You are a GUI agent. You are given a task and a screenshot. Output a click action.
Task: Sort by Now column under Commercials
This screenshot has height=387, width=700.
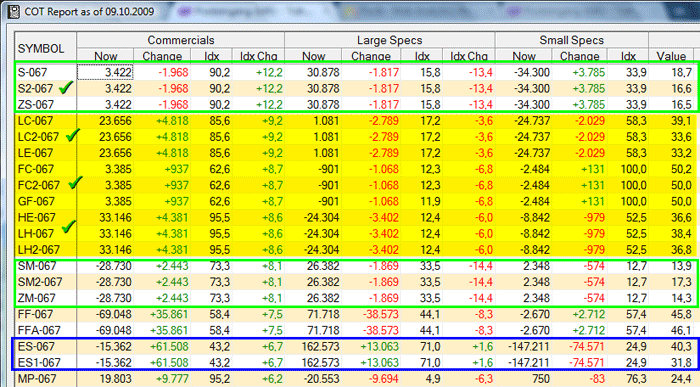pyautogui.click(x=105, y=56)
